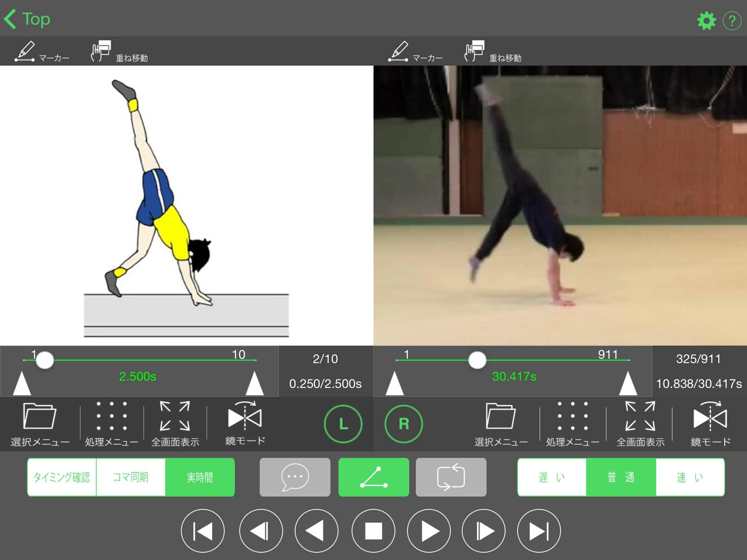The height and width of the screenshot is (560, 747).
Task: Jump to first frame button
Action: click(203, 531)
